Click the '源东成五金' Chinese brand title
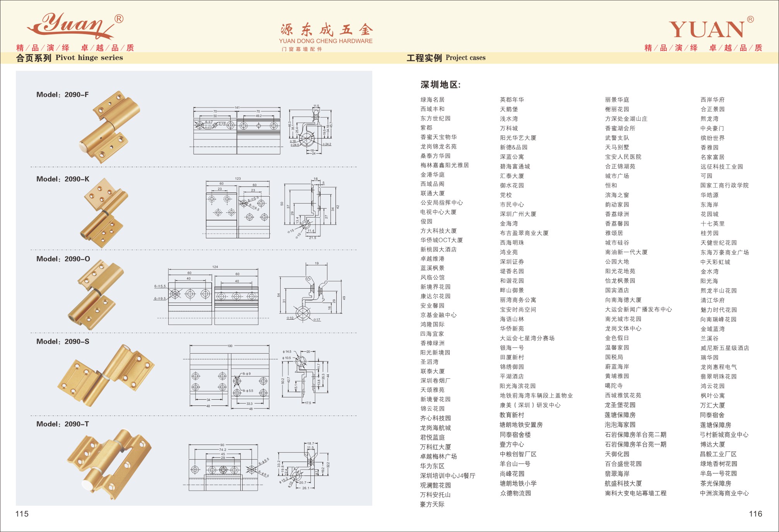The image size is (779, 532). point(326,30)
